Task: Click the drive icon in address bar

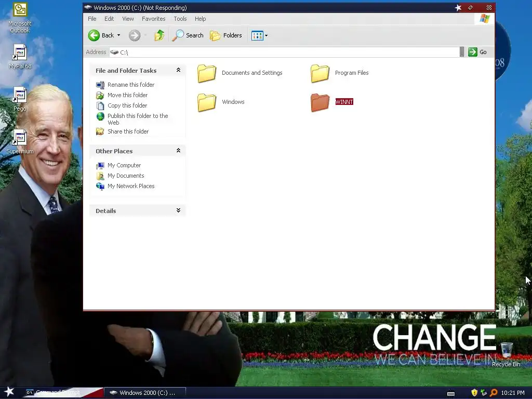Action: click(x=114, y=52)
